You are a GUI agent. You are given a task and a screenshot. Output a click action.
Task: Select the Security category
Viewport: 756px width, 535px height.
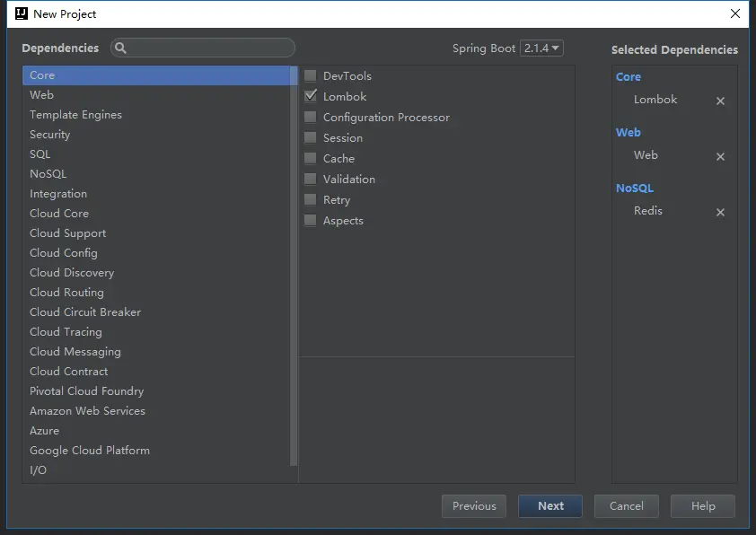156,135
